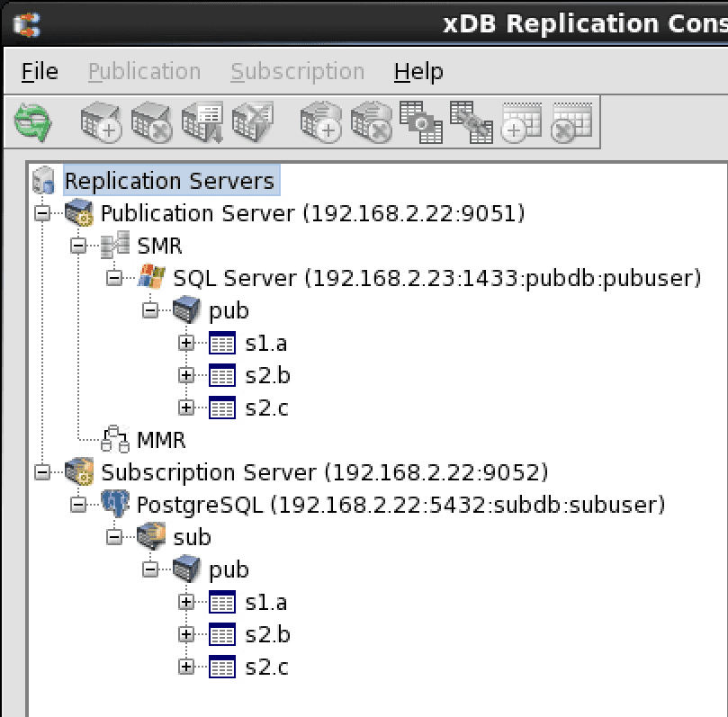
Task: Click the SQL Server database icon
Action: (150, 278)
